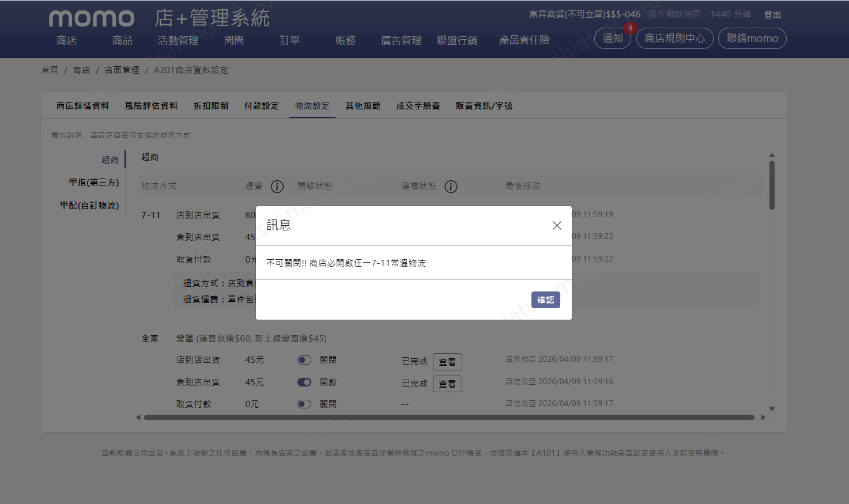
Task: Click the dialog message text 不可關閉!!
Action: (286, 263)
